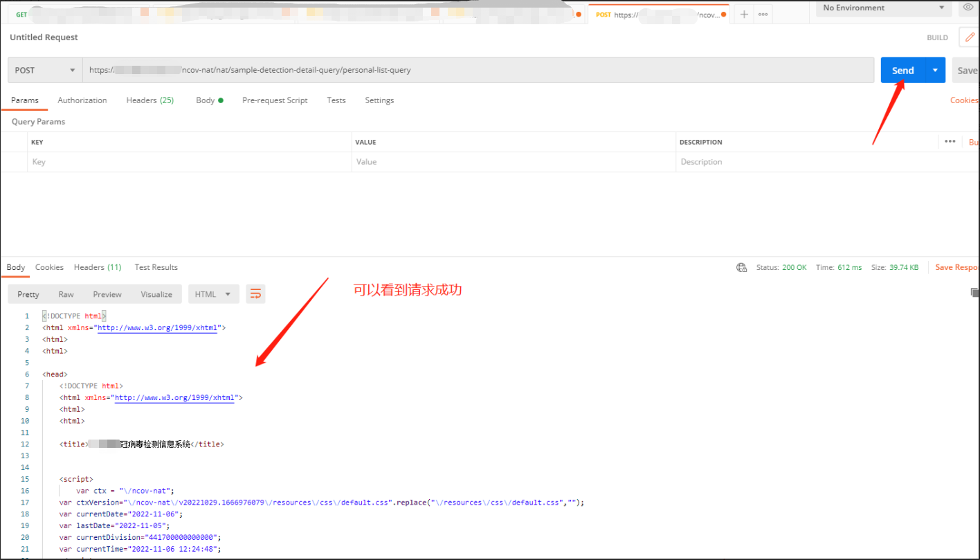Click the <head> tag on line 6
Image resolution: width=980 pixels, height=560 pixels.
[x=55, y=374]
